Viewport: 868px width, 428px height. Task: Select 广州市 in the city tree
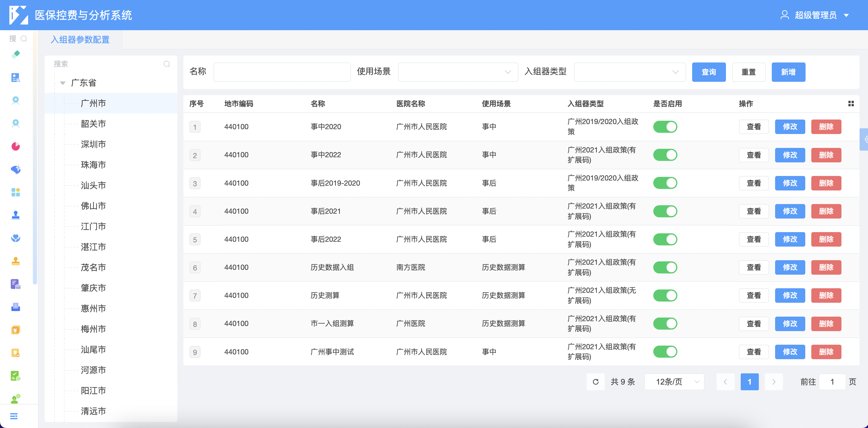[x=93, y=103]
